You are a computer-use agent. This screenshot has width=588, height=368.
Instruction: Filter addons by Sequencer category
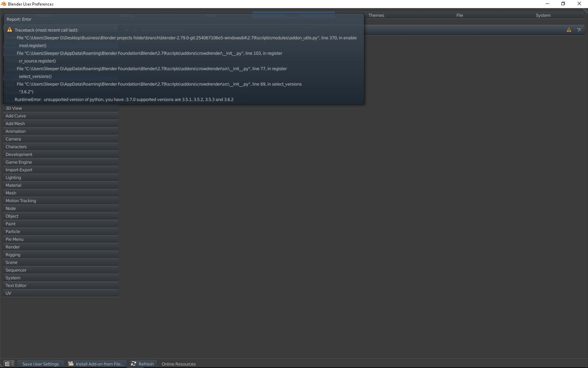pos(61,270)
